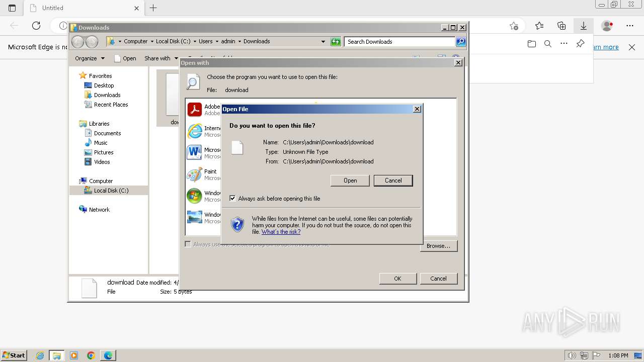Close the Open File dialog

tap(417, 109)
